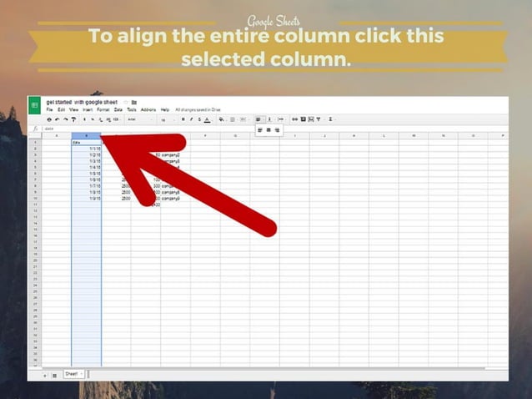Format as percent
Image resolution: width=532 pixels, height=399 pixels.
click(x=93, y=119)
